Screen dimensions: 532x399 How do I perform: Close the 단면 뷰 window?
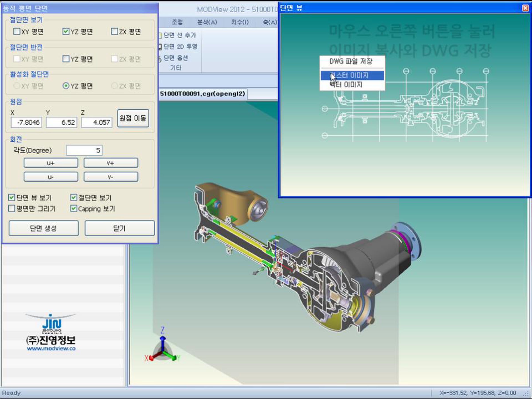tap(525, 8)
